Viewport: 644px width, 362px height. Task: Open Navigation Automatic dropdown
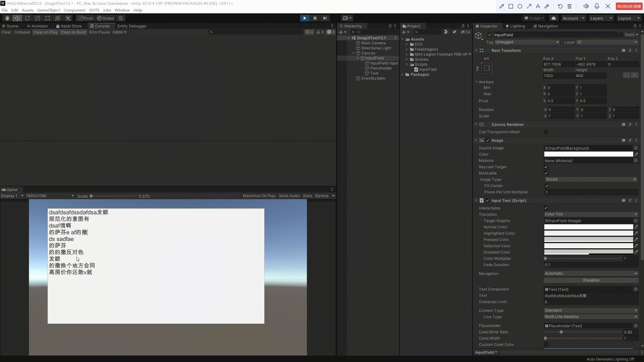point(591,273)
